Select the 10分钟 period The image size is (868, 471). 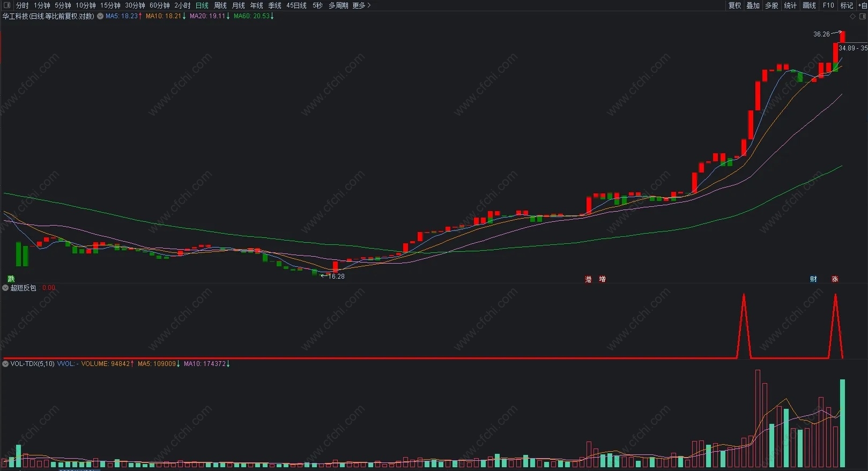[85, 5]
